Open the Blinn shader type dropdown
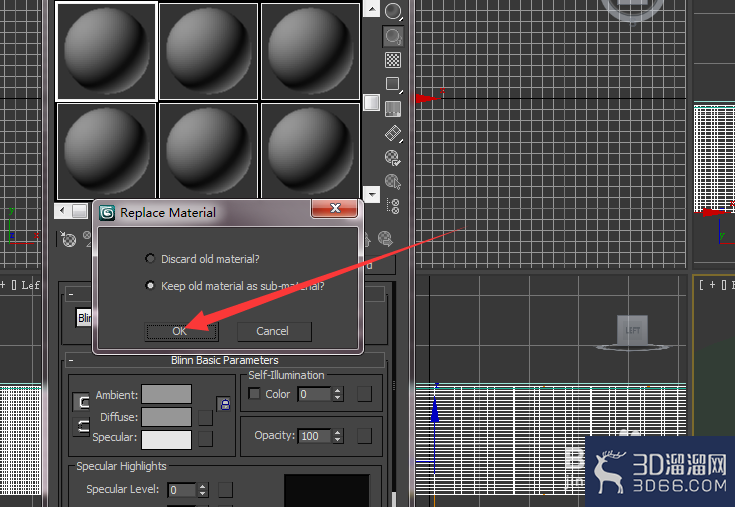 (84, 318)
